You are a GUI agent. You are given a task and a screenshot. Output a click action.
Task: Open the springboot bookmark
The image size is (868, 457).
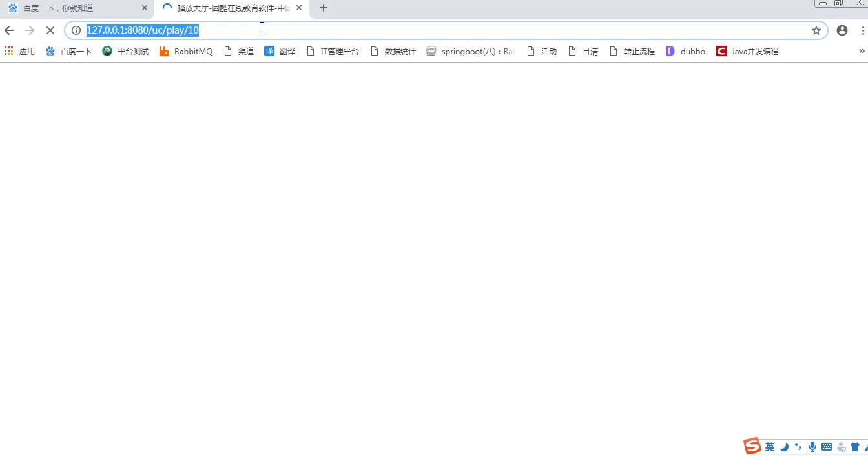point(470,51)
